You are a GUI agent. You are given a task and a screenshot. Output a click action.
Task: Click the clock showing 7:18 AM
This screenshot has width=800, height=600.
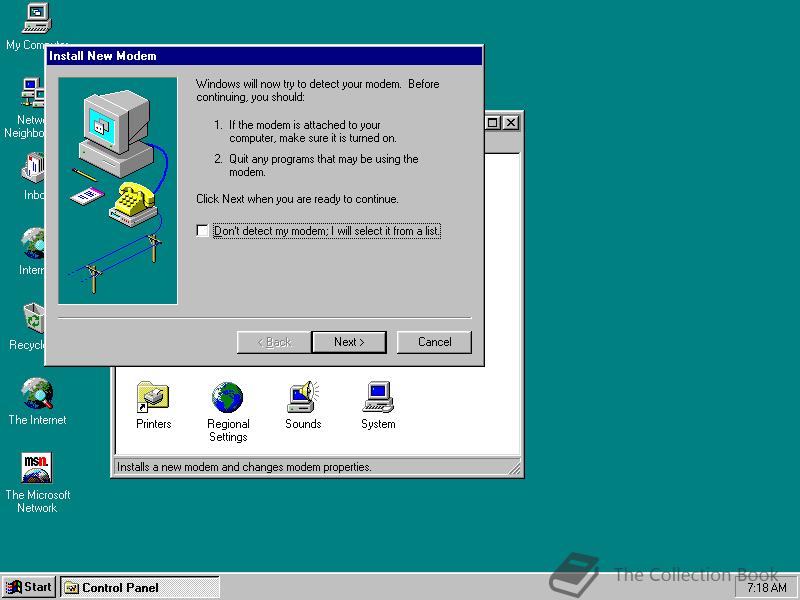click(767, 588)
